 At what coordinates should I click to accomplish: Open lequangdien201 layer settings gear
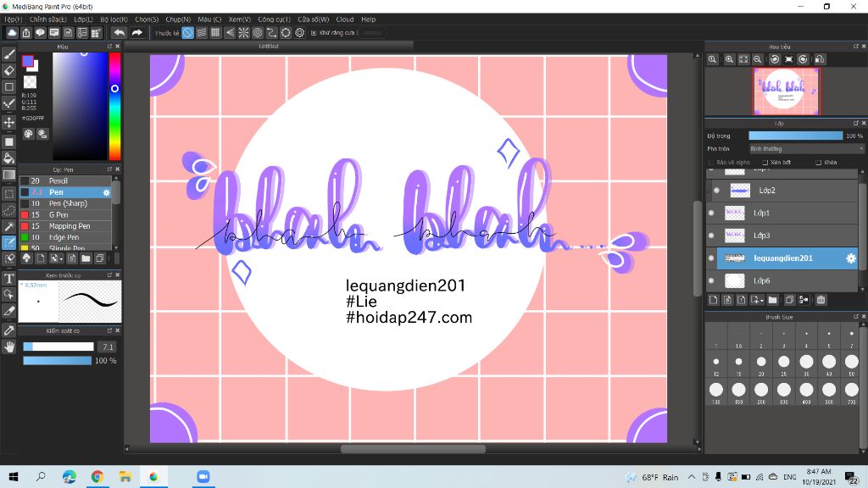tap(851, 258)
